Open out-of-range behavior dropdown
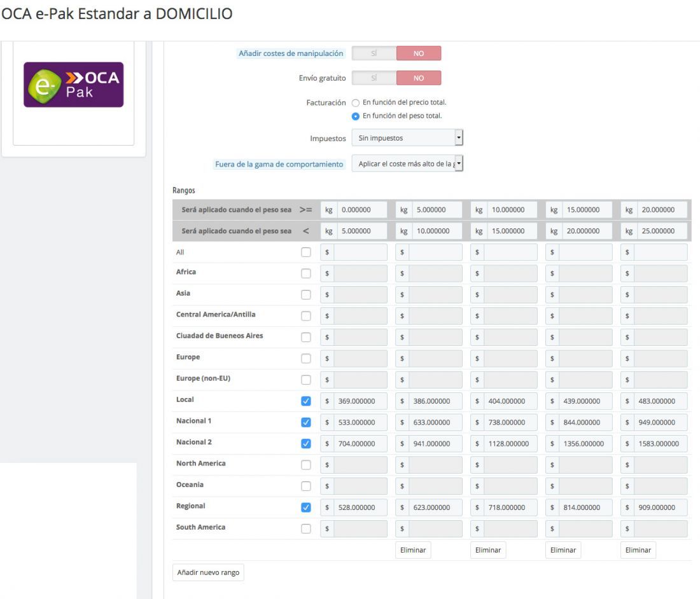Screen dimensions: 700x599 point(407,163)
